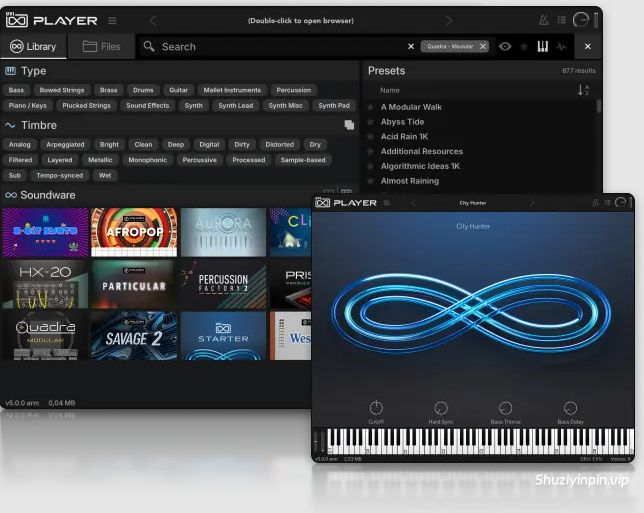The image size is (644, 513).
Task: Click the Bass Delay knob
Action: pyautogui.click(x=570, y=408)
